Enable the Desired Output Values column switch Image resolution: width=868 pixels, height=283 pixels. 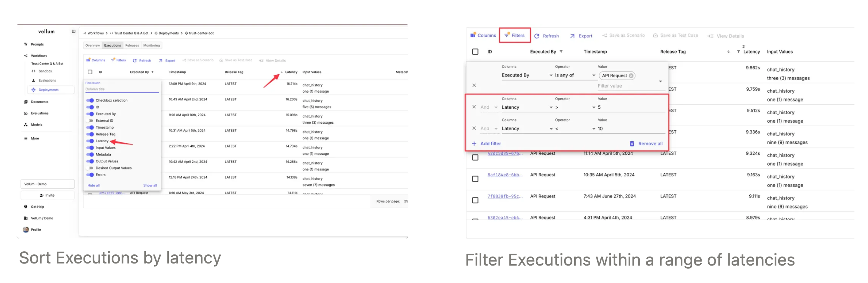[90, 168]
